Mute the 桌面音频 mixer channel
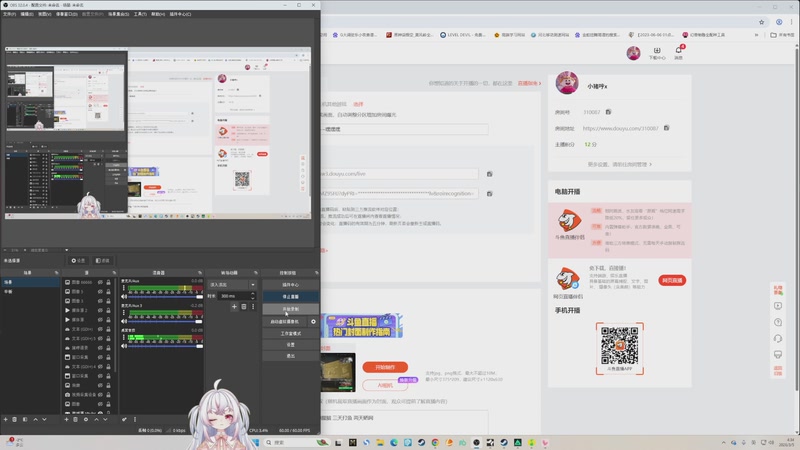 pos(124,346)
